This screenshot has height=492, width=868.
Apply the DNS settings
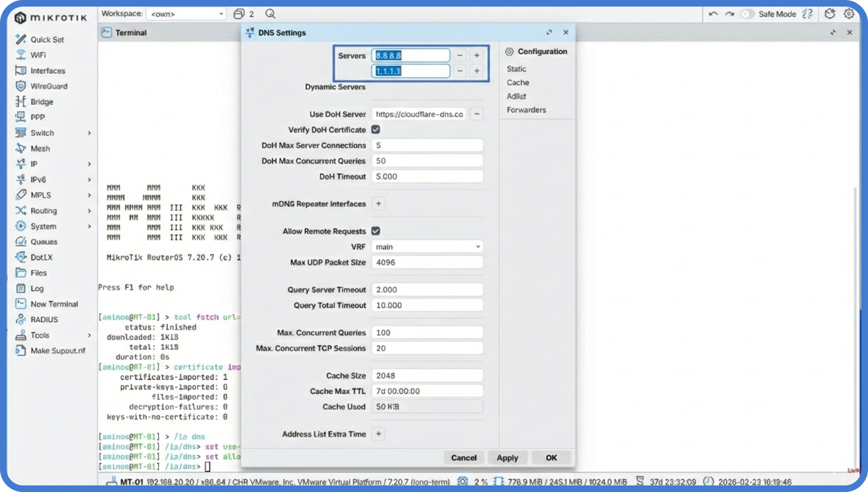pos(507,457)
